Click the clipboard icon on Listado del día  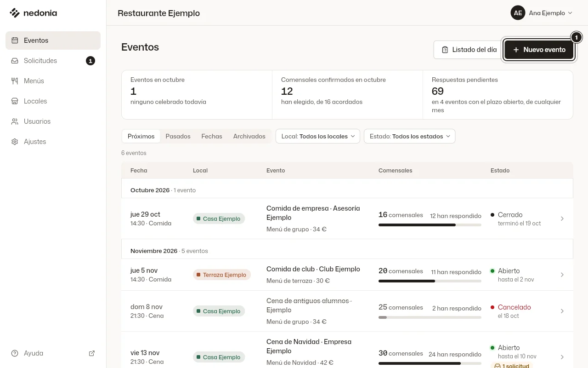[445, 50]
